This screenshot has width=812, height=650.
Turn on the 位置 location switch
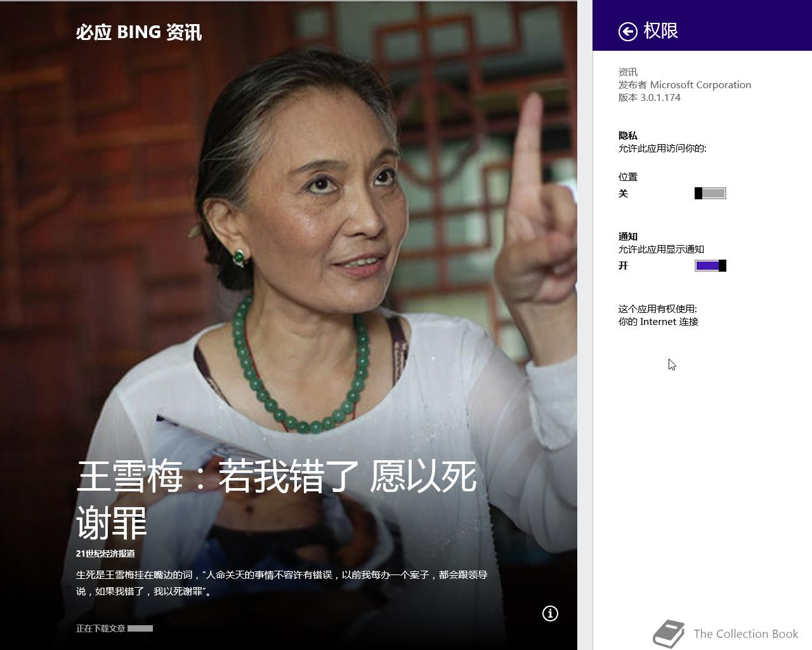pos(710,194)
